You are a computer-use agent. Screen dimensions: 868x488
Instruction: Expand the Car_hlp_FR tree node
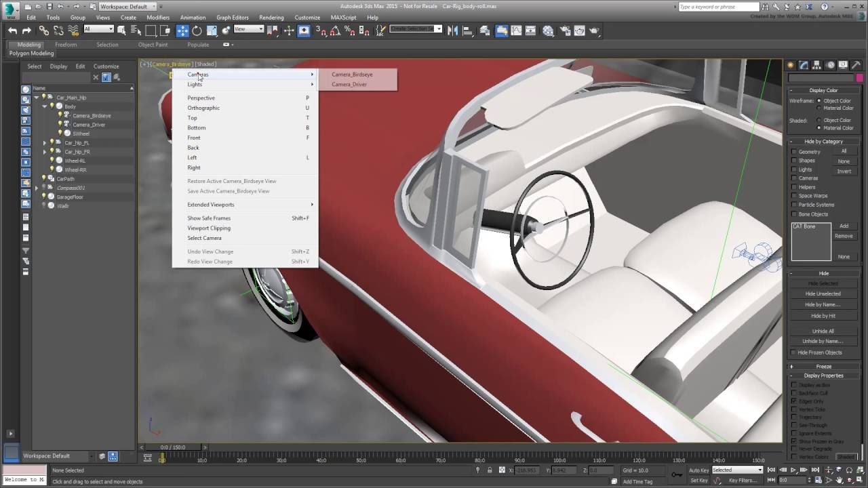point(45,152)
